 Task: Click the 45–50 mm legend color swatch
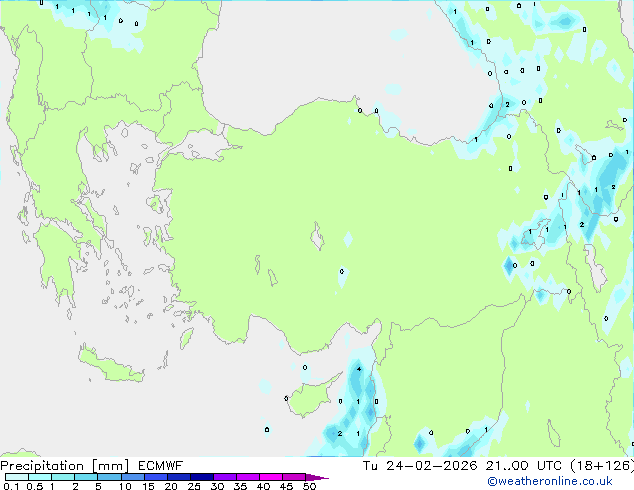coord(294,477)
